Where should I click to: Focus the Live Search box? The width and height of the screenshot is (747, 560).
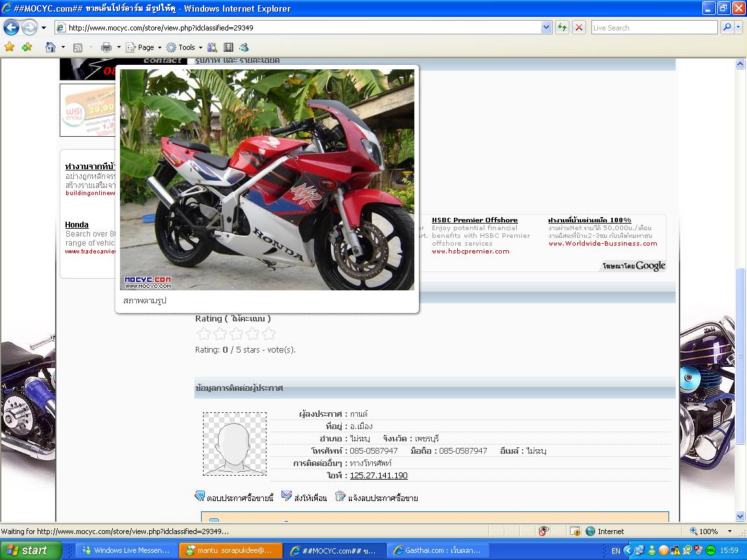(x=654, y=28)
